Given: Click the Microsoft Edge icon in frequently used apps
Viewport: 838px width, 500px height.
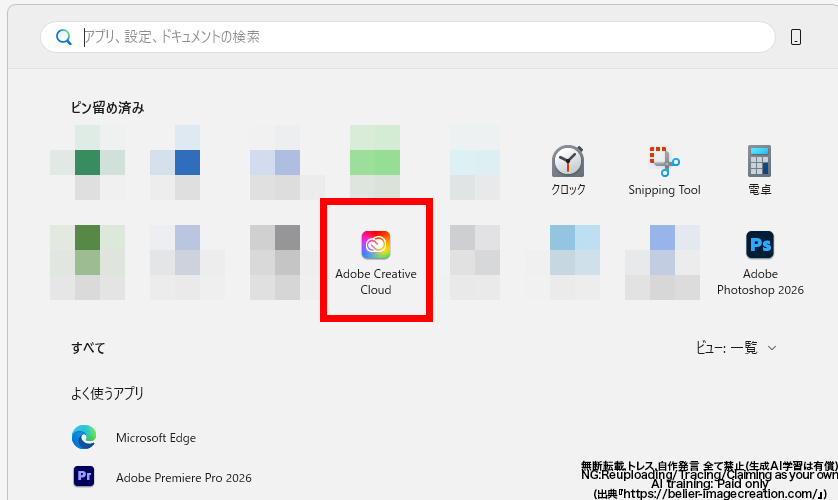Looking at the screenshot, I should coord(84,437).
